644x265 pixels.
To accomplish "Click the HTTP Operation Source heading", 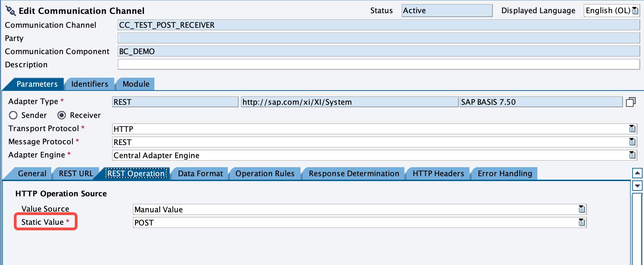I will [x=61, y=194].
